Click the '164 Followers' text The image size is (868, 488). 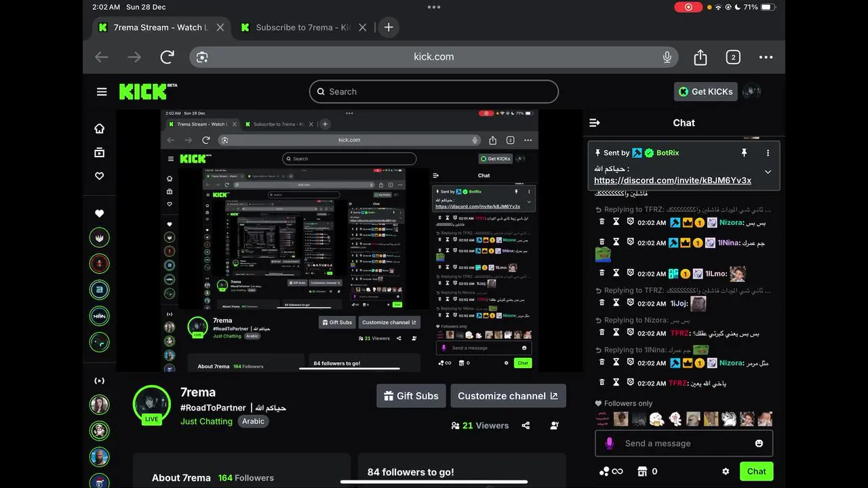(x=246, y=478)
